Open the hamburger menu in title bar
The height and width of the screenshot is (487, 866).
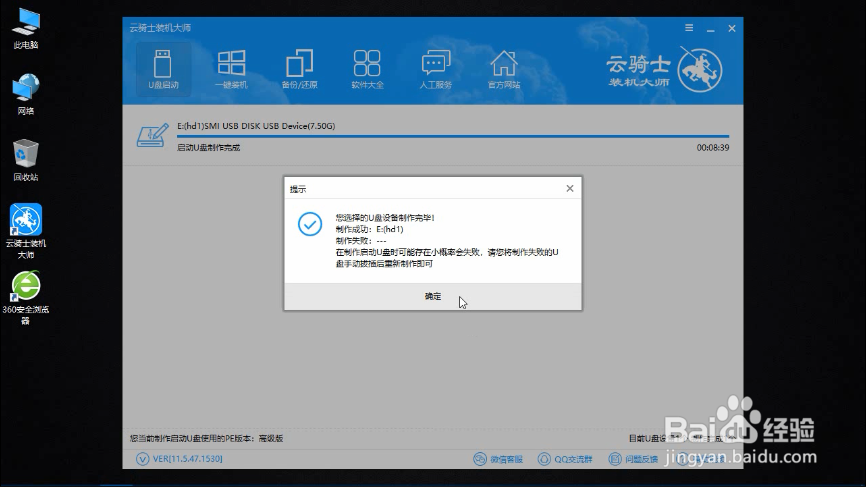click(689, 28)
